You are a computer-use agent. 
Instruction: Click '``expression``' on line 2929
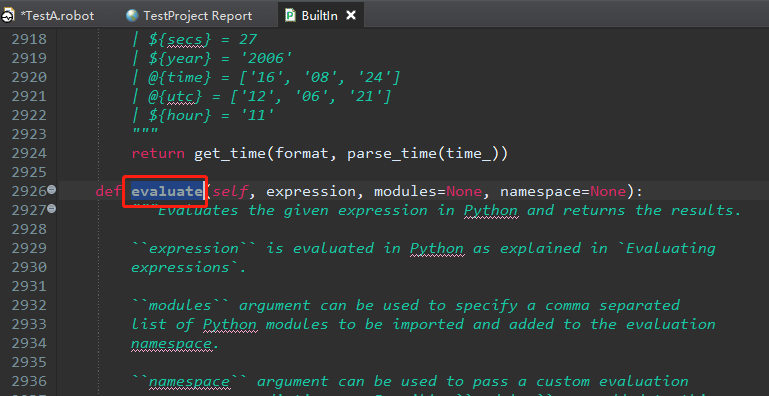[194, 248]
